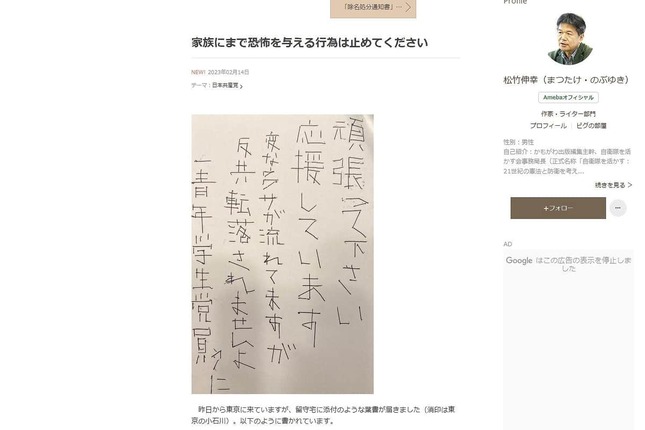Click the article date 2023年02月14日
This screenshot has width=645, height=430.
(x=228, y=72)
